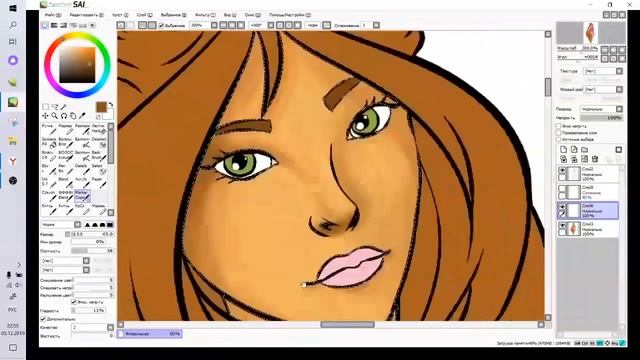Pick the Acrylic brush
This screenshot has width=640, height=360.
(x=82, y=182)
